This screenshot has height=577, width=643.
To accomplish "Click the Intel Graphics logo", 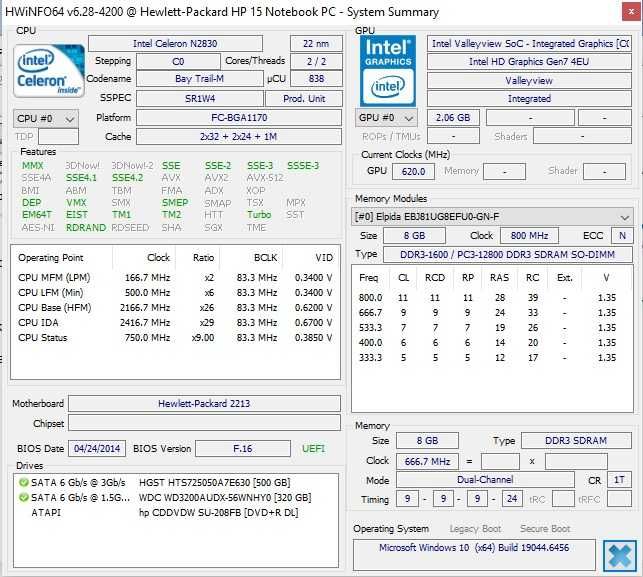I will click(388, 71).
